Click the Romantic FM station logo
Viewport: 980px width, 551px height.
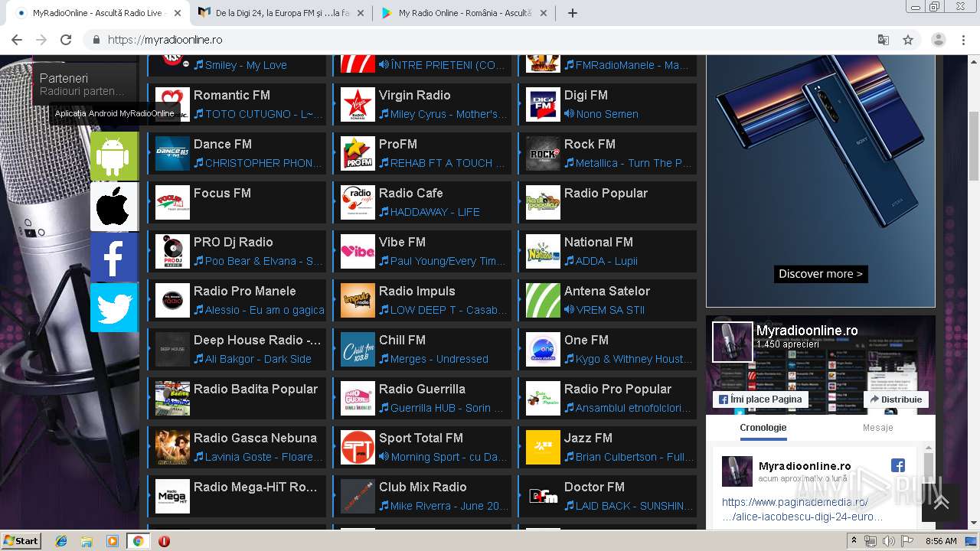coord(172,104)
